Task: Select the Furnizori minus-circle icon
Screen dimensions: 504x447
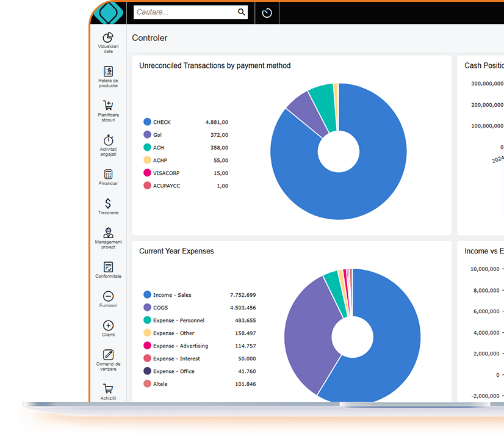Action: (x=108, y=297)
